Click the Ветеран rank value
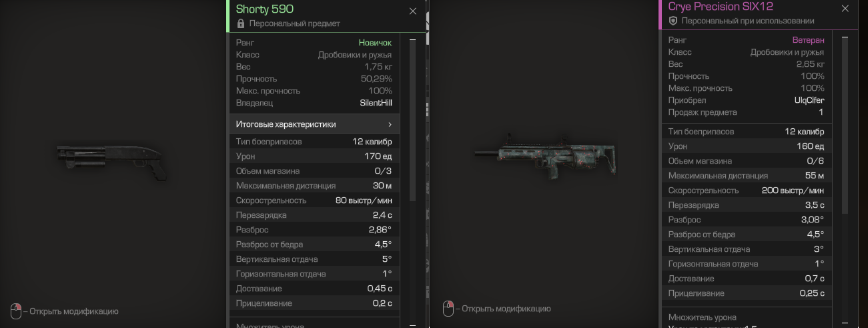 (809, 40)
